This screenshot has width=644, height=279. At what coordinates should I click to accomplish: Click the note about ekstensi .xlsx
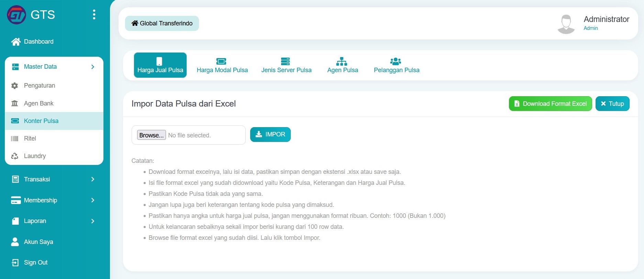(x=275, y=172)
